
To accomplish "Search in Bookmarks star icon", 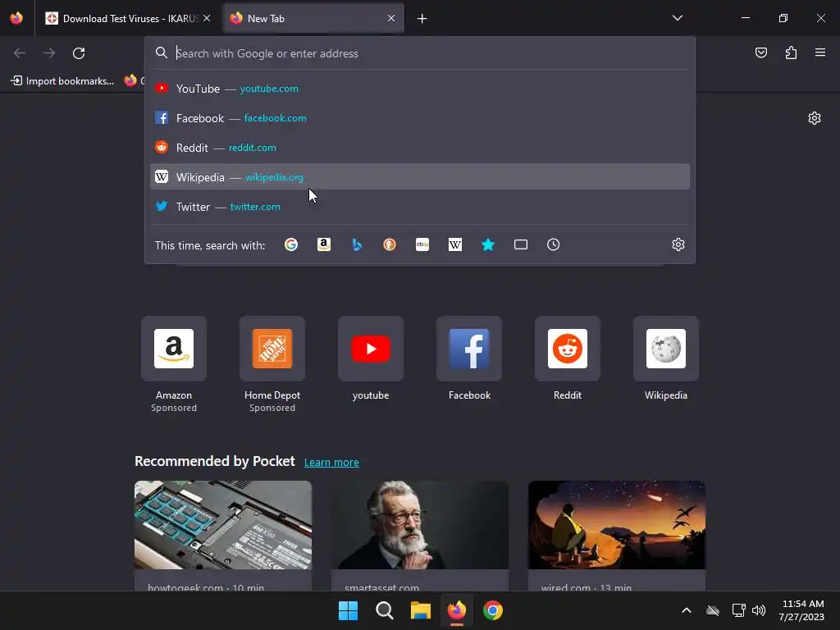I will [488, 244].
